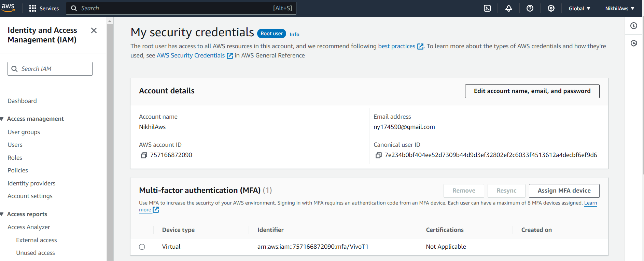Open AWS CloudShell terminal icon

(487, 8)
